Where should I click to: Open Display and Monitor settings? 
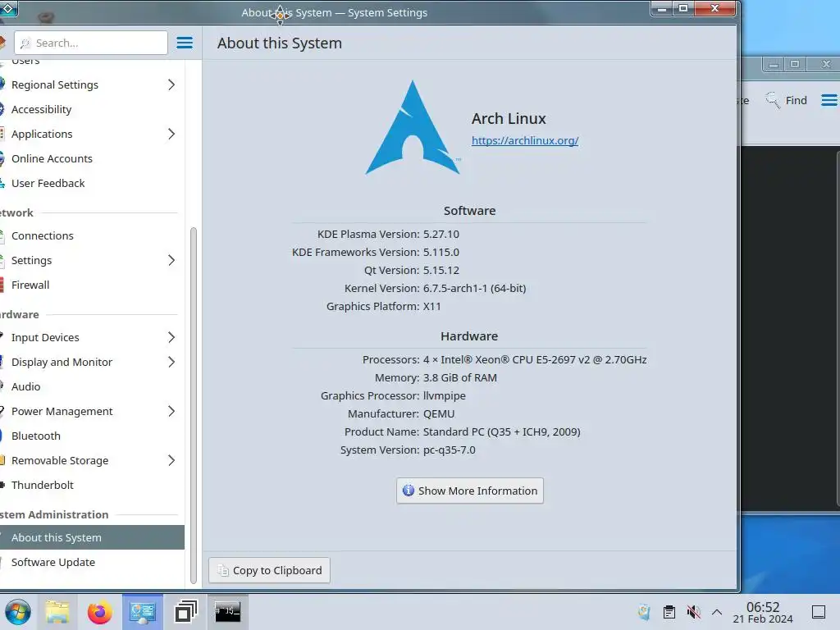(x=91, y=362)
